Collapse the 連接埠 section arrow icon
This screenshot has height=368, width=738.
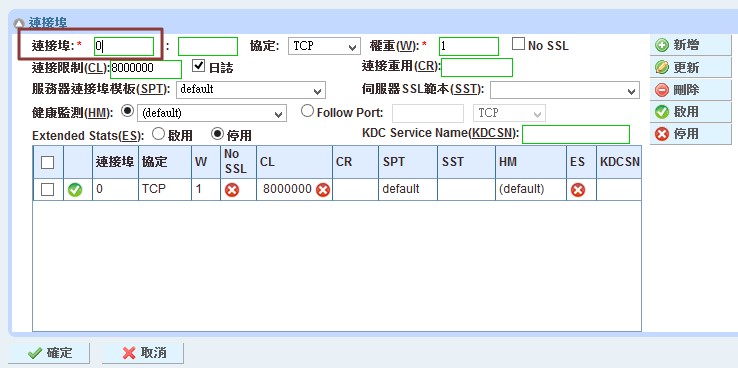pos(19,23)
